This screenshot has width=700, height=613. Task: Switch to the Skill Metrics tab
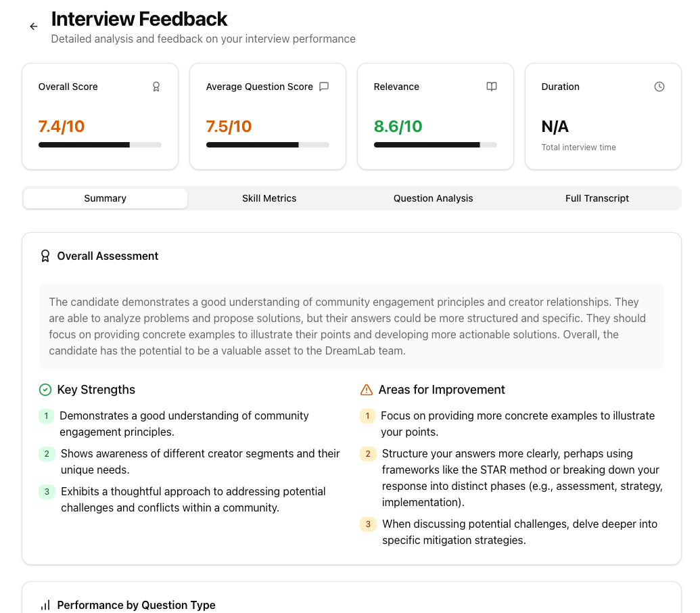[x=269, y=198]
